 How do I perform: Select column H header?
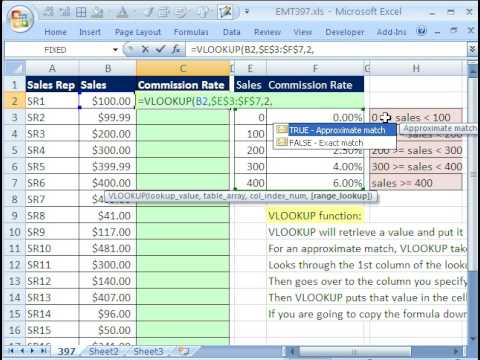click(416, 68)
